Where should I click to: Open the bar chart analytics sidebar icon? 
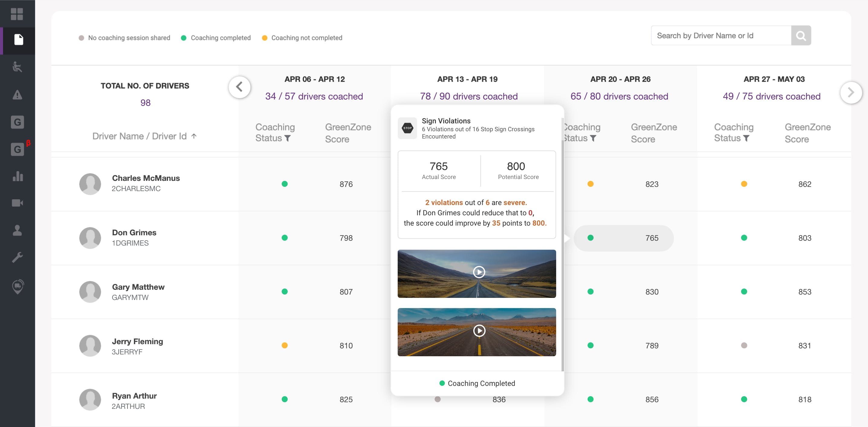[17, 176]
